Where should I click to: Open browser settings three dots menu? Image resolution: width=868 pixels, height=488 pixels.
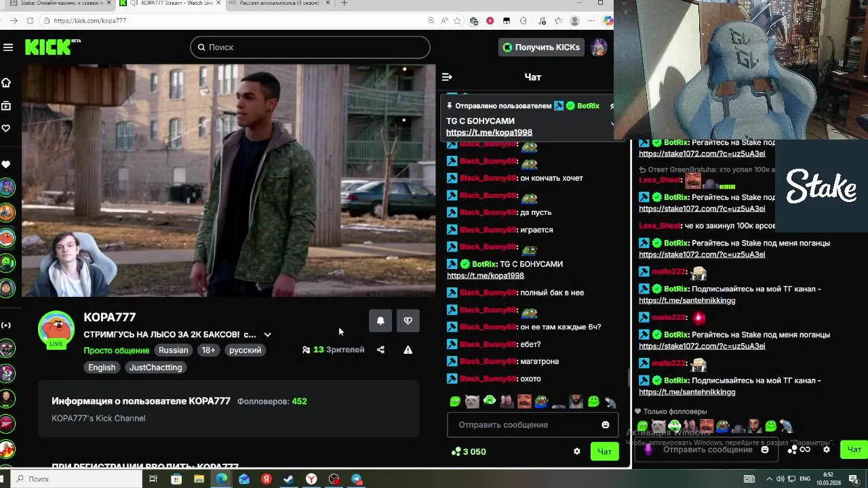pyautogui.click(x=591, y=21)
